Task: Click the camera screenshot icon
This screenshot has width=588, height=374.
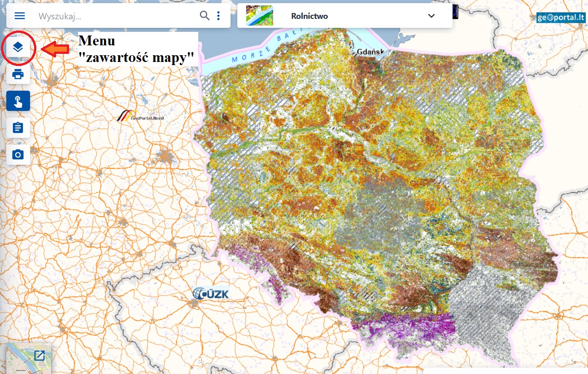Action: (x=18, y=155)
